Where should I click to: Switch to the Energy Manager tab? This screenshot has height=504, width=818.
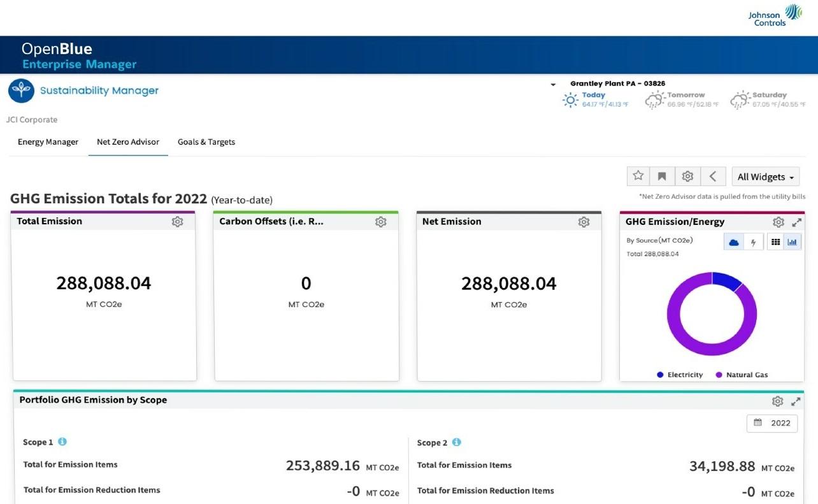coord(48,142)
